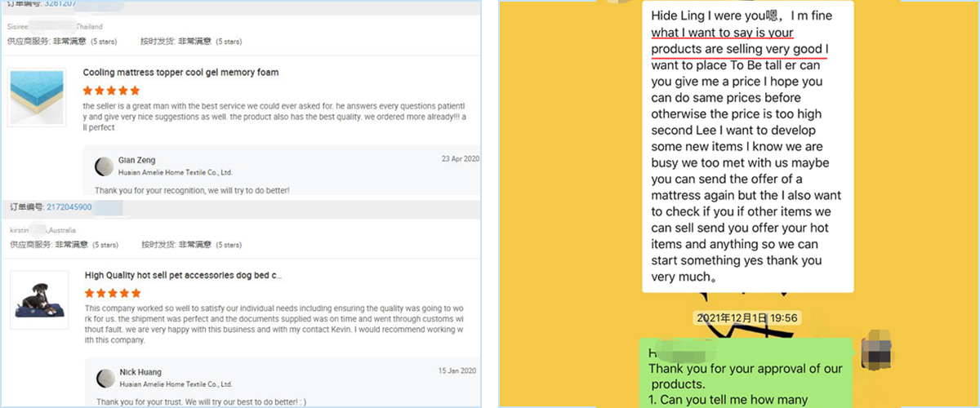This screenshot has width=980, height=408.
Task: Click the orange stars under mattress topper title
Action: tap(111, 91)
